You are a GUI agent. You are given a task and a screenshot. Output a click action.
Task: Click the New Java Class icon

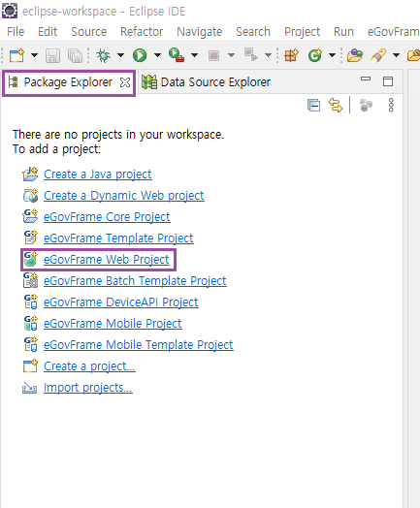315,55
